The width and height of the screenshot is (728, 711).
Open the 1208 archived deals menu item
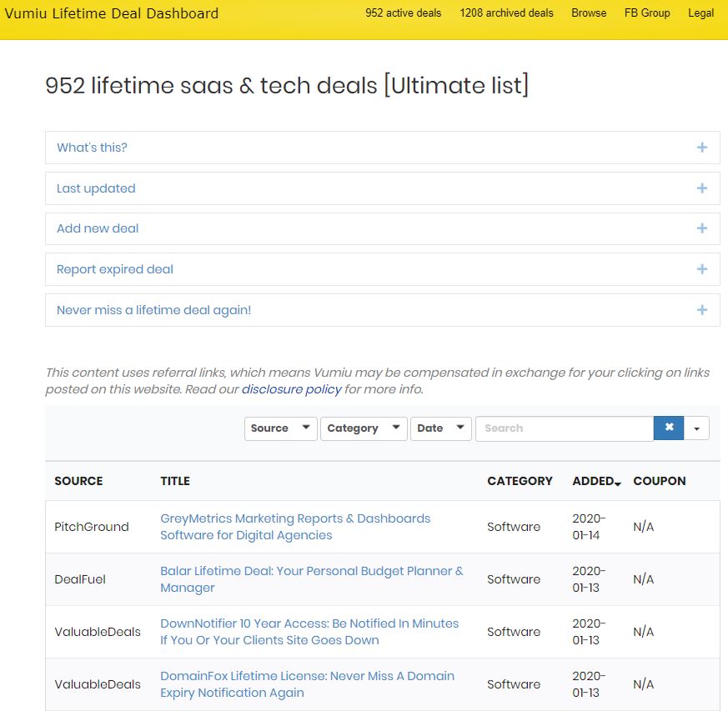tap(506, 13)
